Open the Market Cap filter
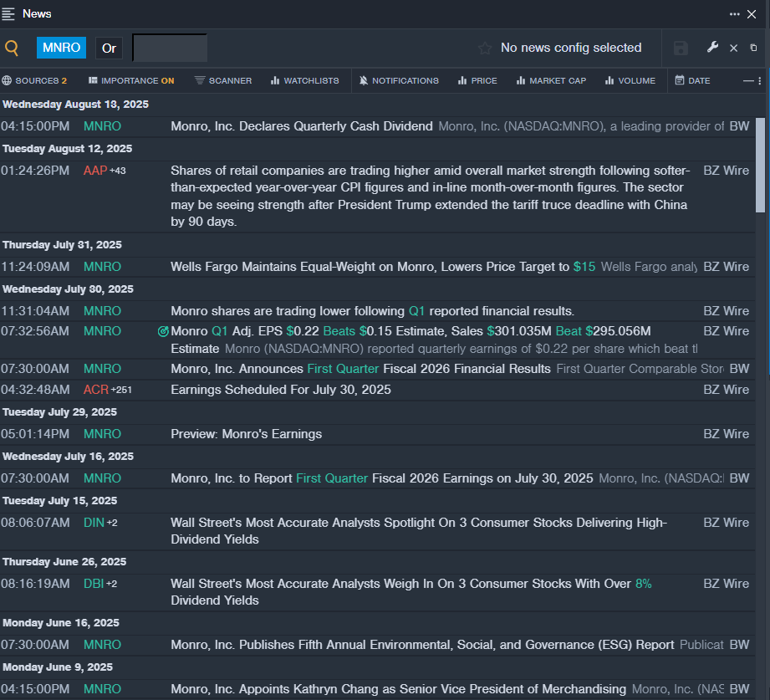Image resolution: width=770 pixels, height=700 pixels. 551,80
